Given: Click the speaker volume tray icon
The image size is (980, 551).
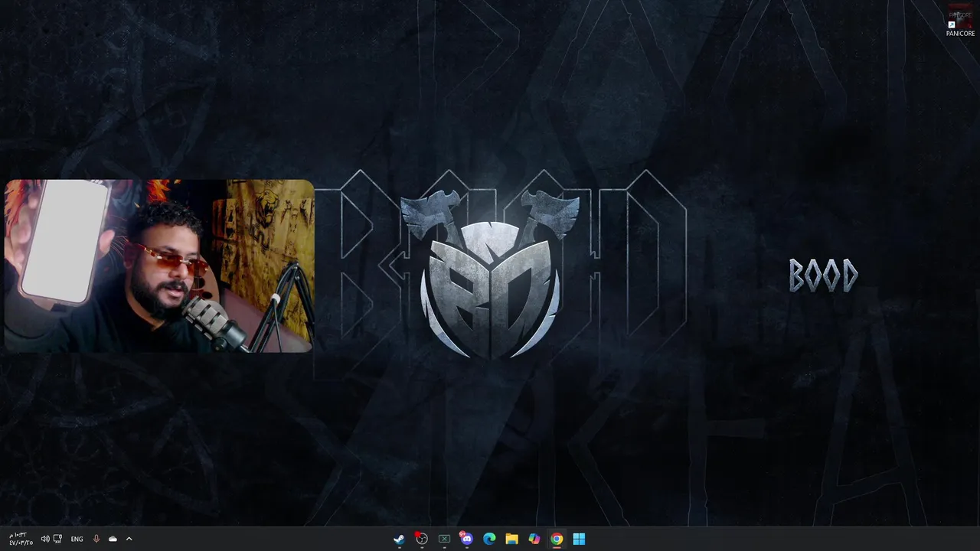Looking at the screenshot, I should click(44, 539).
